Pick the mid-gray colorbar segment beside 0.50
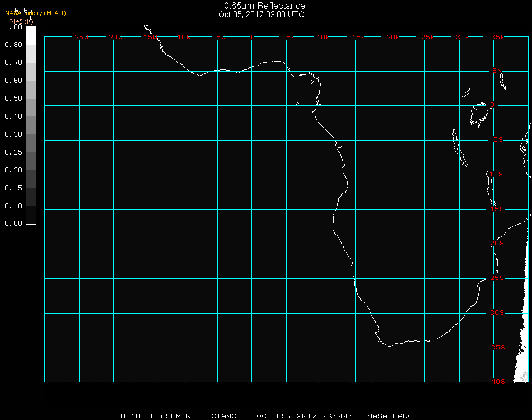This screenshot has height=420, width=532. pos(31,107)
